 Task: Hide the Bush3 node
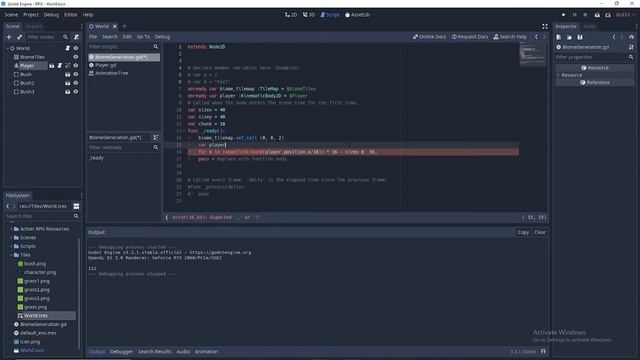click(x=76, y=92)
